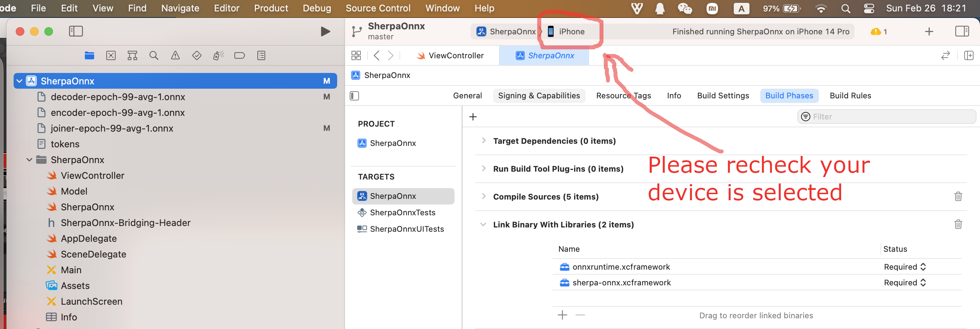Go forward in editor history
This screenshot has height=329, width=980.
pyautogui.click(x=391, y=56)
